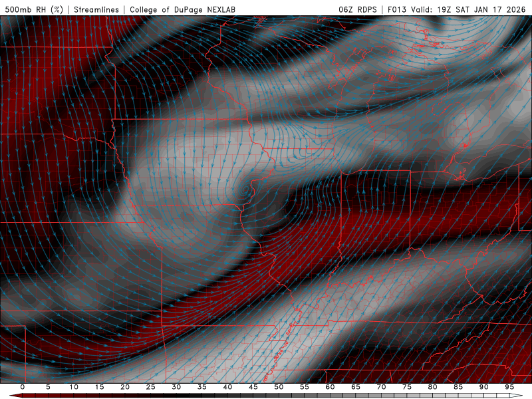Select 'F013 Valid: 19Z SAT JAN 17 2026' text
The height and width of the screenshot is (399, 532).
(457, 9)
